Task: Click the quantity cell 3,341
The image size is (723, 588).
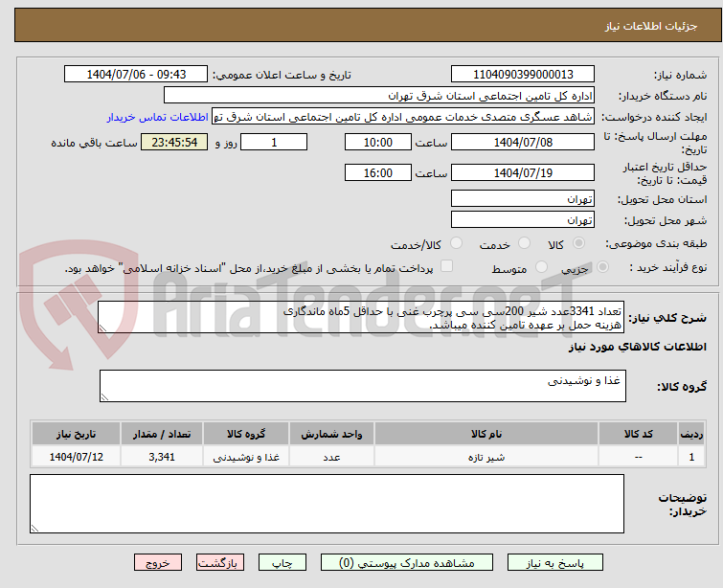Action: click(162, 457)
